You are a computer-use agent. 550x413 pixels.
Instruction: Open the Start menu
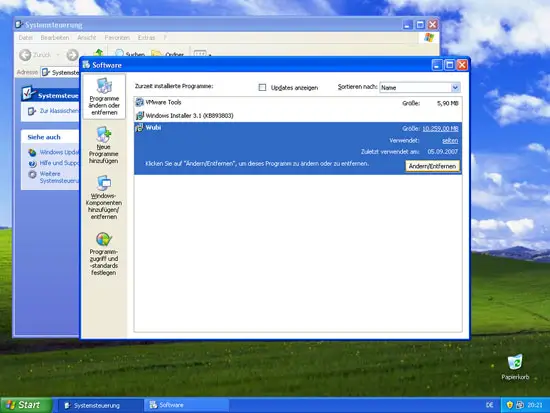[26, 405]
